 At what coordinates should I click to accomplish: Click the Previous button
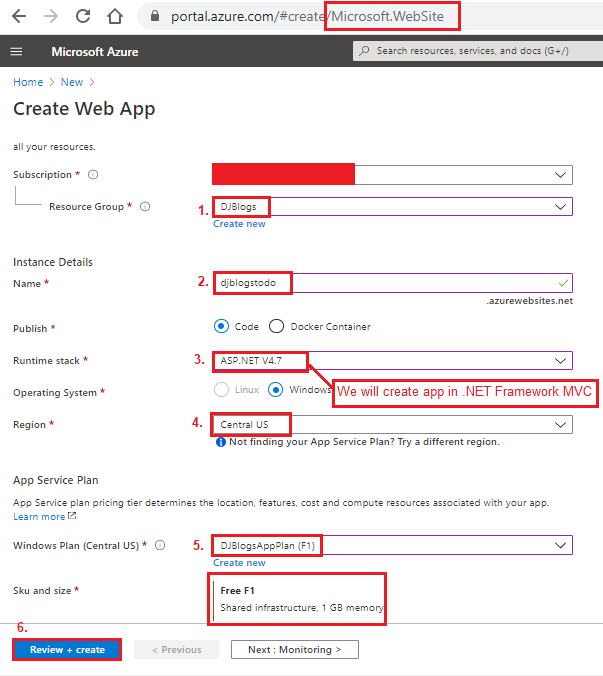176,650
